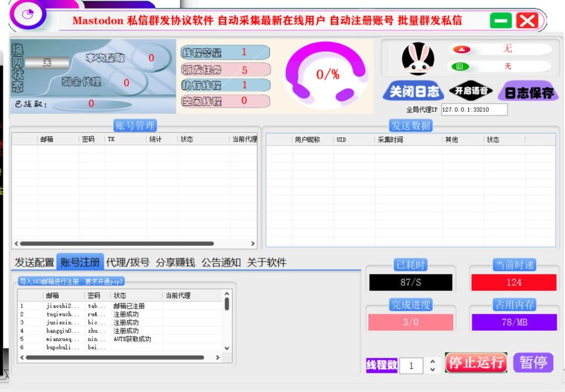Click the circular 0/% progress gauge
Image resolution: width=565 pixels, height=392 pixels.
(328, 74)
